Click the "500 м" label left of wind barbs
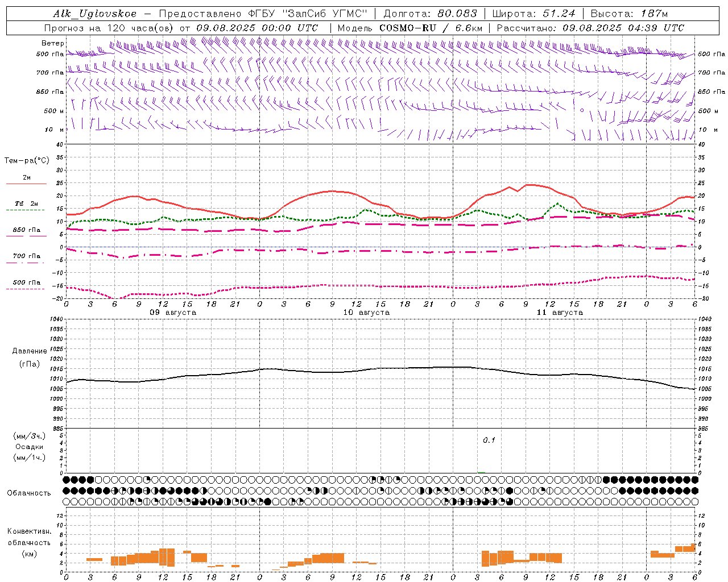This screenshot has height=582, width=728. click(54, 111)
